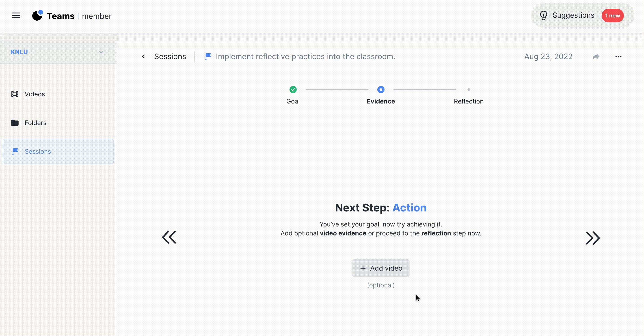Click the Suggestions lightbulb icon
644x336 pixels.
[543, 15]
